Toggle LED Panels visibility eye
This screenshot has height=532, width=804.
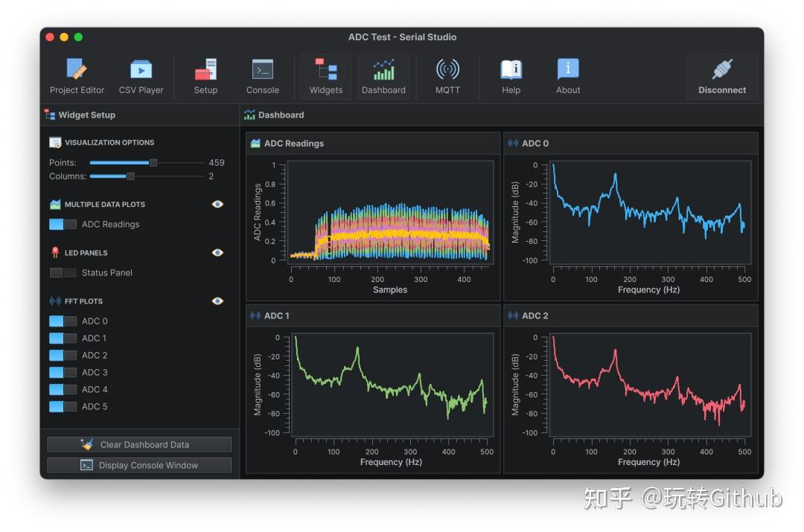pos(217,253)
